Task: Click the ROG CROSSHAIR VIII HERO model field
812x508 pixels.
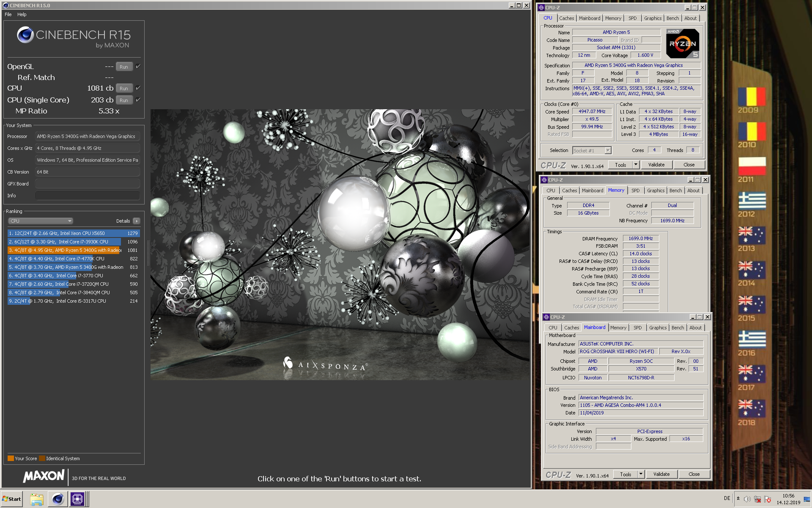Action: [617, 351]
